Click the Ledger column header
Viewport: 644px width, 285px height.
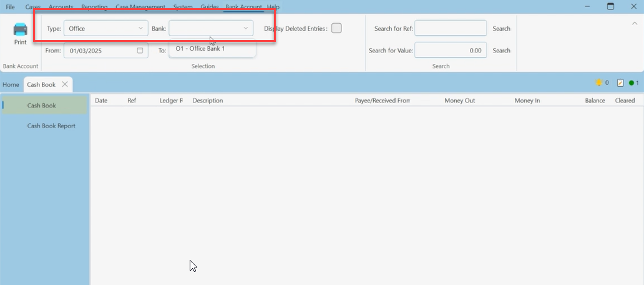[171, 101]
